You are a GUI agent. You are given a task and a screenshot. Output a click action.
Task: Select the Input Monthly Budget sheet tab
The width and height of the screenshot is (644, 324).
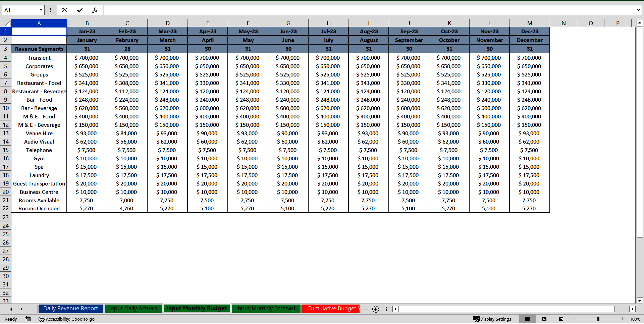197,309
